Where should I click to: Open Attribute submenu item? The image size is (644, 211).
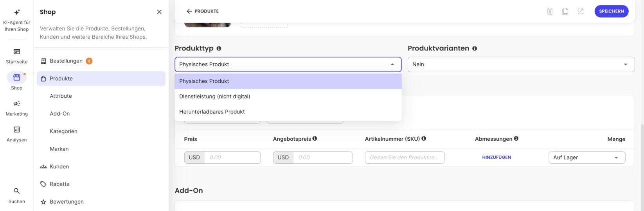61,96
